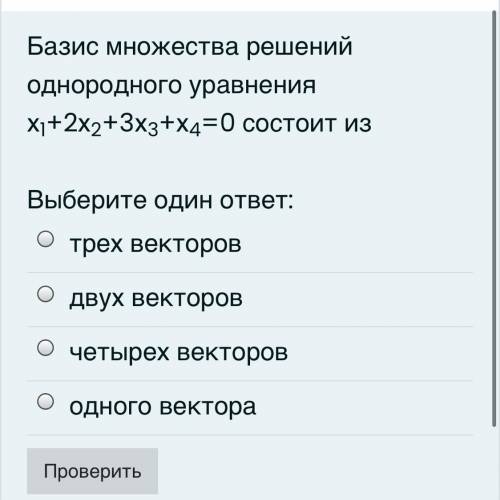Click the equation x1+2x2+3x3+x4=0 text

click(131, 125)
